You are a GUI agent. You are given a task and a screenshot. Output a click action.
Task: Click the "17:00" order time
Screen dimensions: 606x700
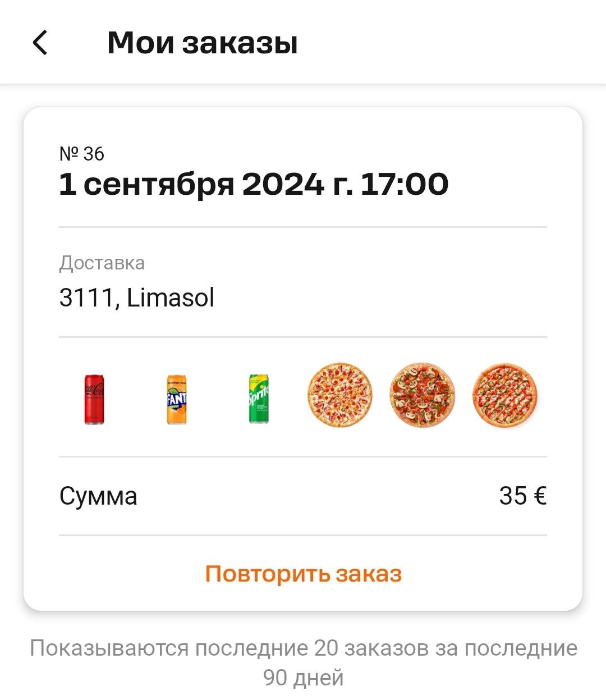[x=404, y=184]
